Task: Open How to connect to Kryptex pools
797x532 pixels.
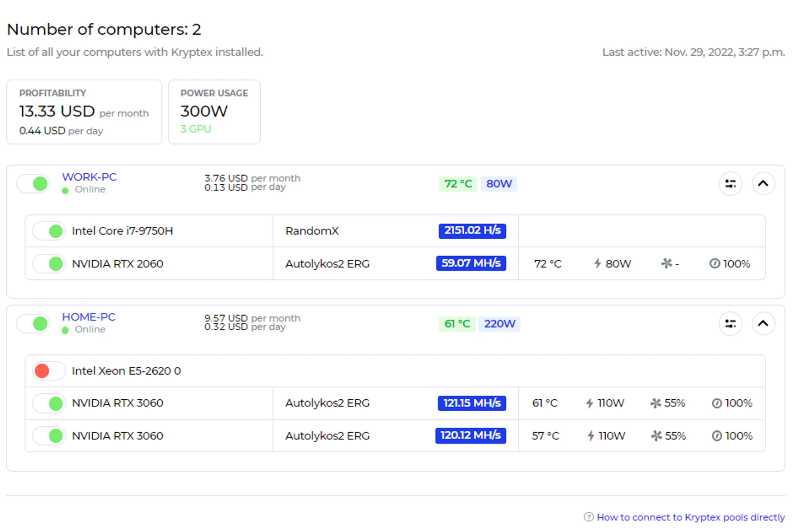Action: [x=690, y=517]
